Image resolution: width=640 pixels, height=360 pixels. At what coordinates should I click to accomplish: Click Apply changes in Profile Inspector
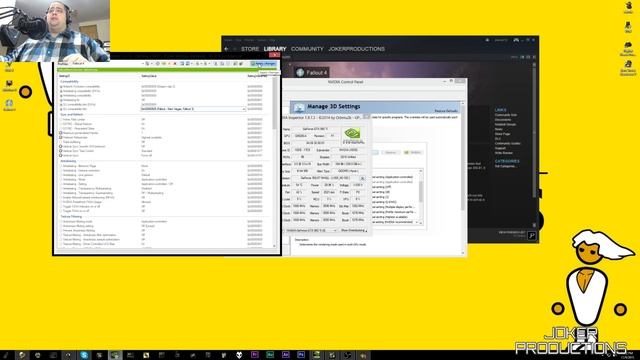click(x=263, y=64)
